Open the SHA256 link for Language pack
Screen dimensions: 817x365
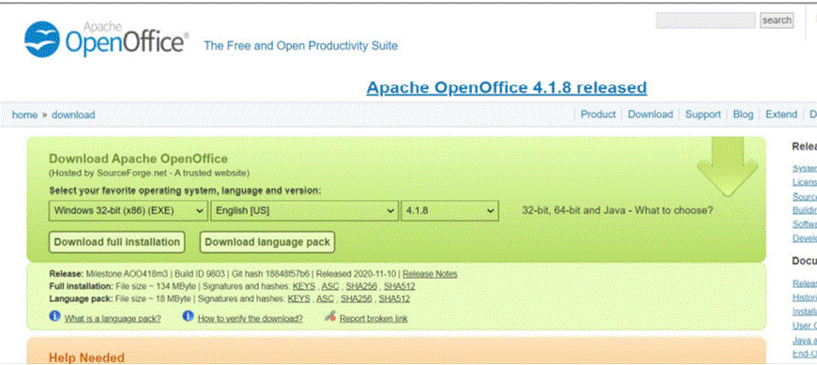point(356,299)
